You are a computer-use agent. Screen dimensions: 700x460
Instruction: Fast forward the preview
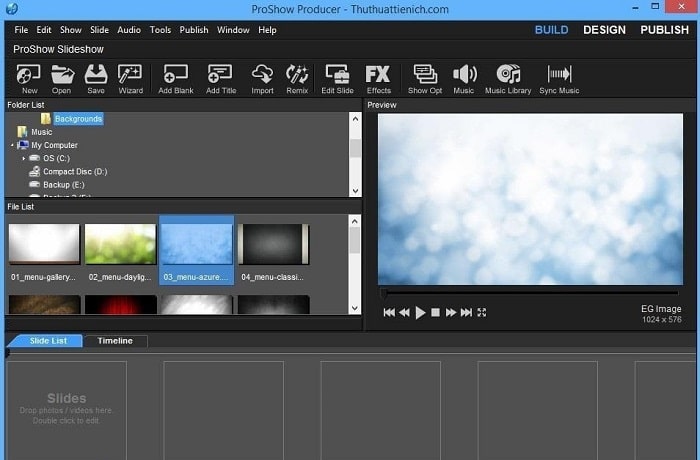(451, 313)
